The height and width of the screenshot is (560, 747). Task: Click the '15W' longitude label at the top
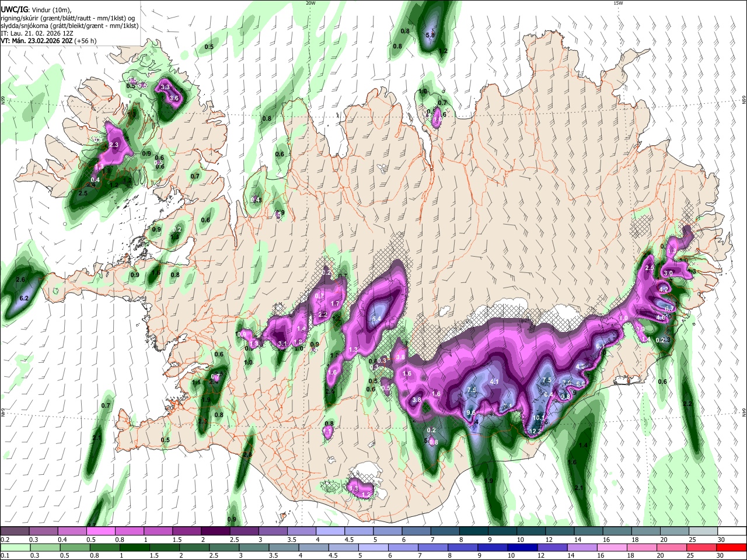click(618, 3)
